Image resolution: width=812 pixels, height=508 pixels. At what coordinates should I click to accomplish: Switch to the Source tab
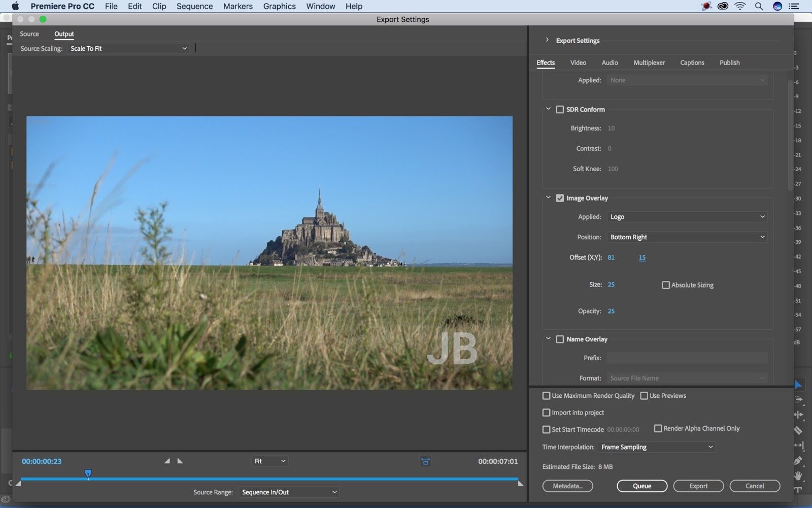[29, 34]
